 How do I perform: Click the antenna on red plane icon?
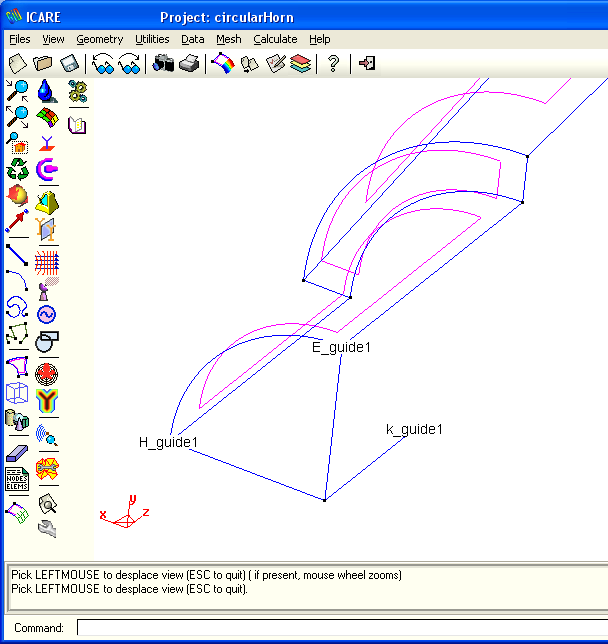47,144
